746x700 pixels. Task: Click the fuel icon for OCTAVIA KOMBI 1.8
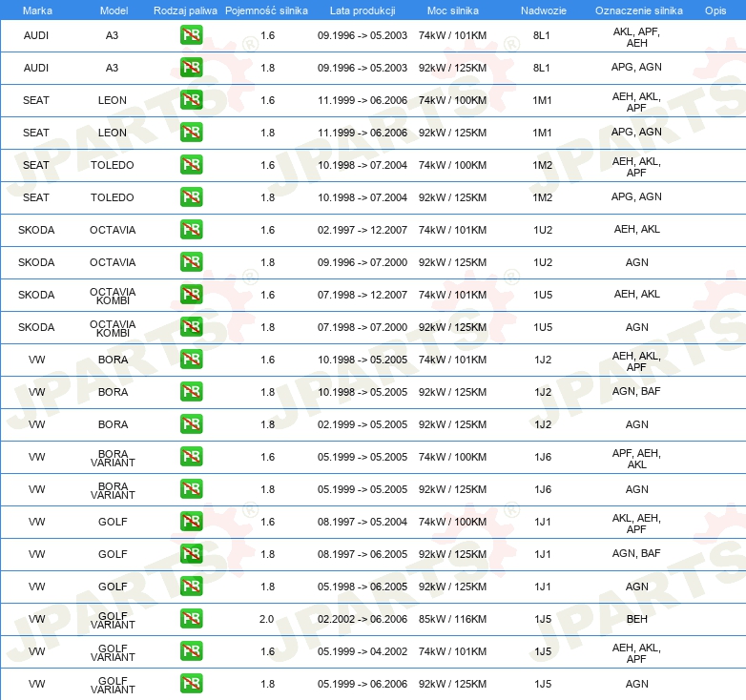(191, 327)
